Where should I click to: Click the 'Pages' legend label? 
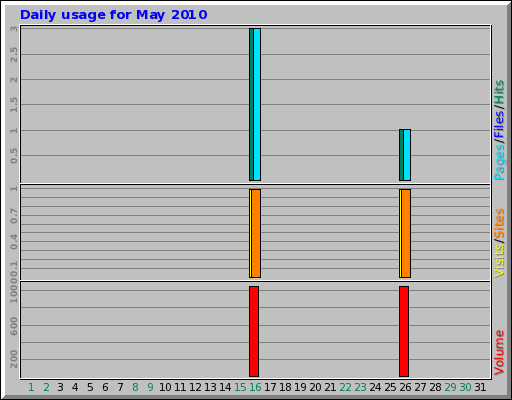coord(499,162)
